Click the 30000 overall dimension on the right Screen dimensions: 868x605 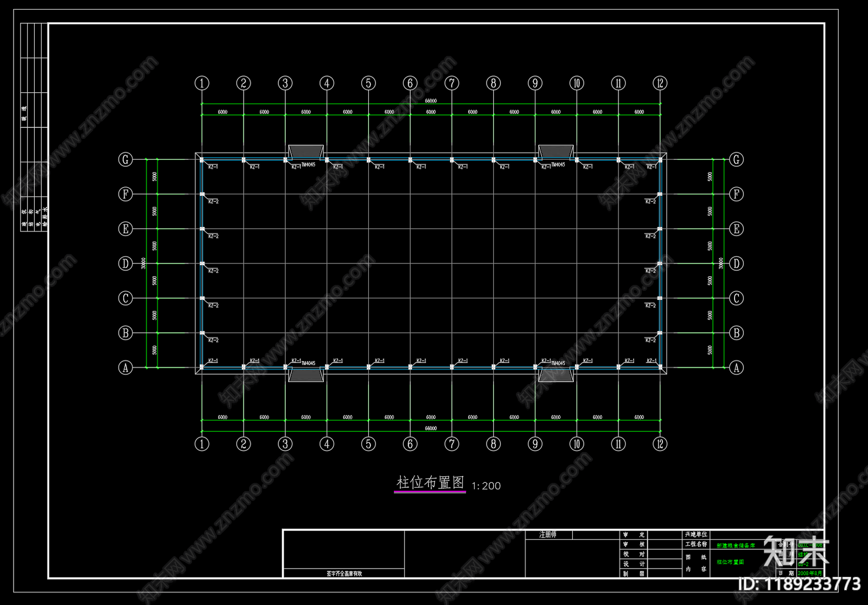[720, 263]
